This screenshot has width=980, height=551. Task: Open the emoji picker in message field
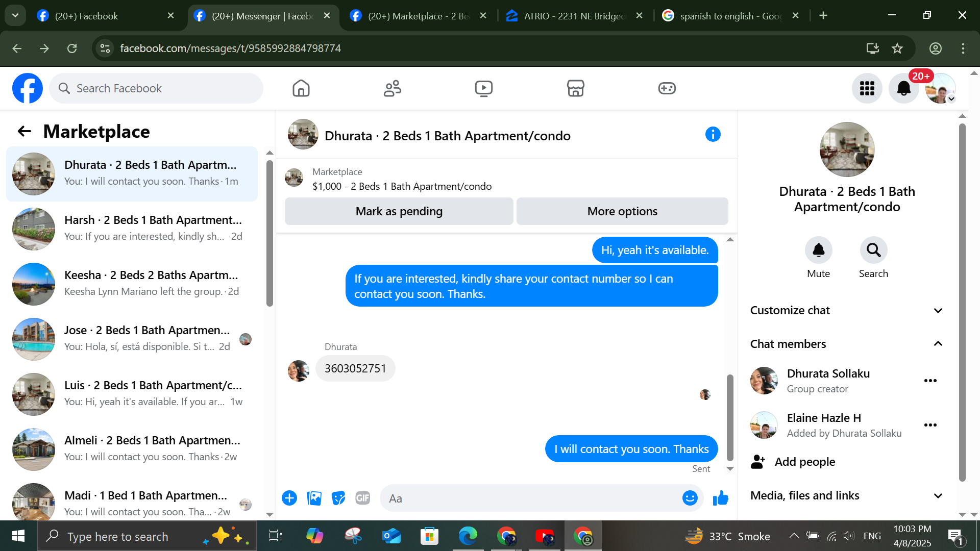point(690,498)
